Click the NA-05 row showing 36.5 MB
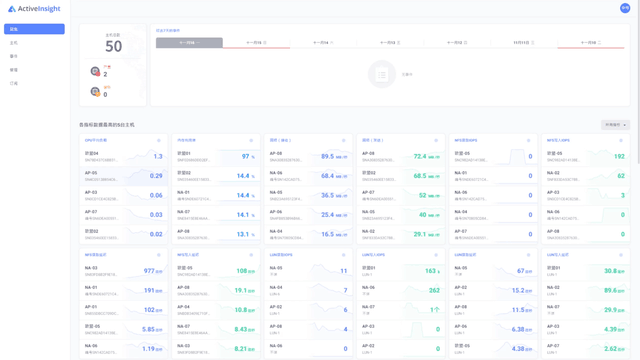The width and height of the screenshot is (640, 360). [309, 196]
